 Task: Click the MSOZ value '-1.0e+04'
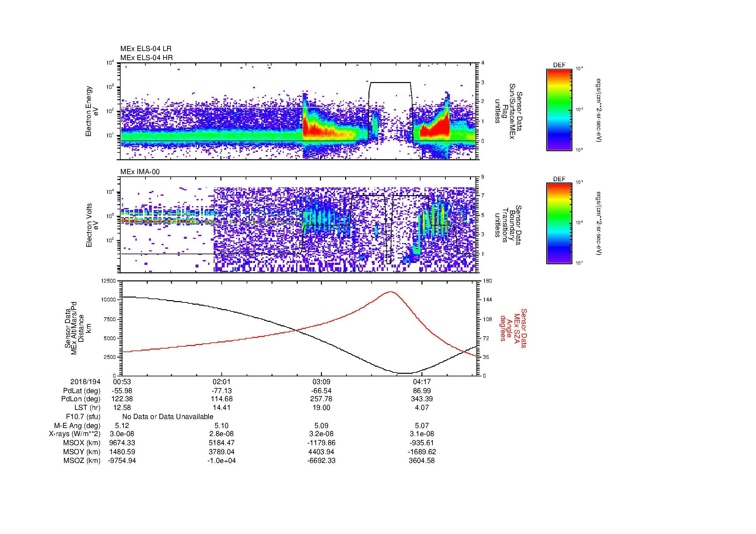222,461
